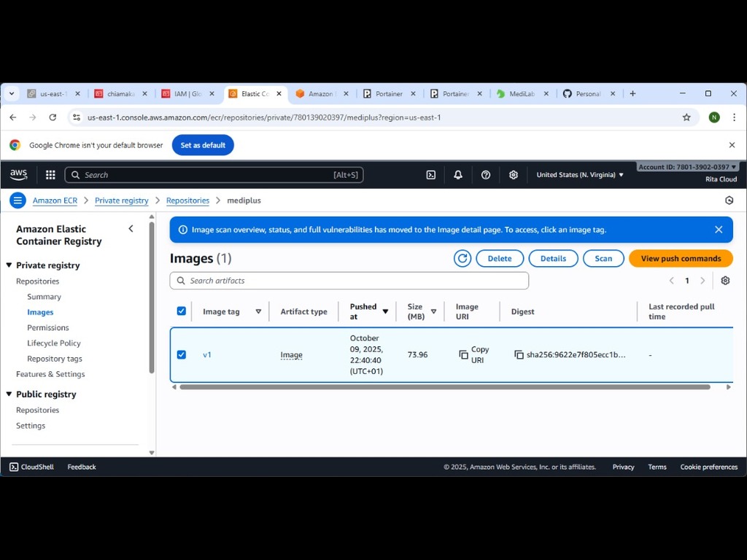Copy the sha256 digest of image v1

518,354
